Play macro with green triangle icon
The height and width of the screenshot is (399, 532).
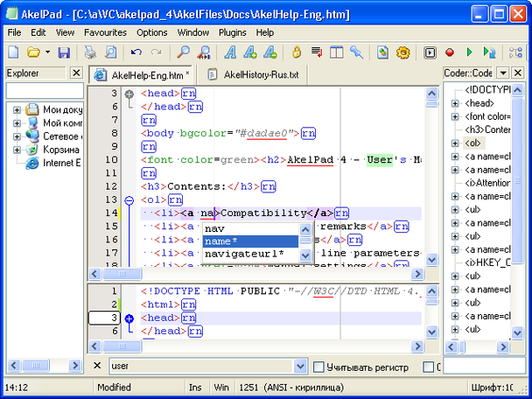[470, 52]
